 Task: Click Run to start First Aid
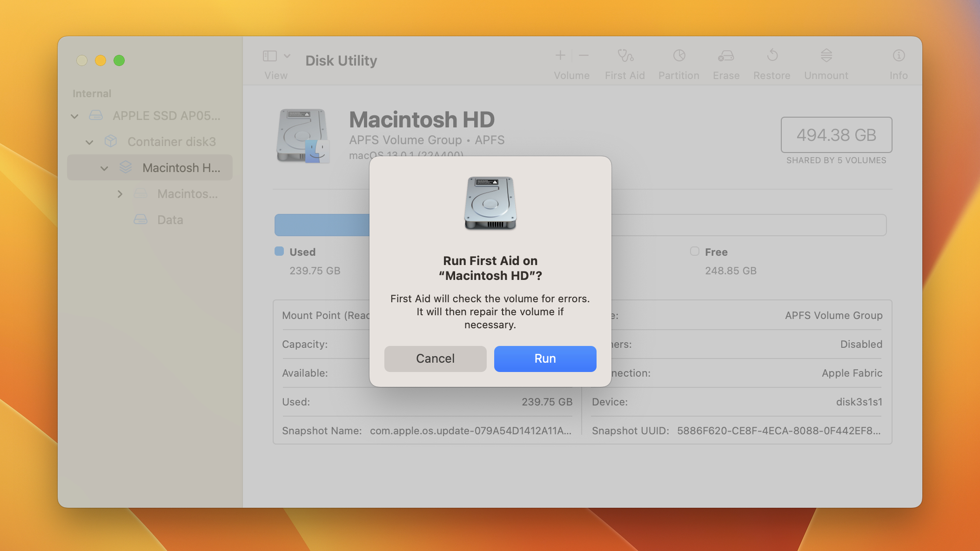(x=545, y=358)
